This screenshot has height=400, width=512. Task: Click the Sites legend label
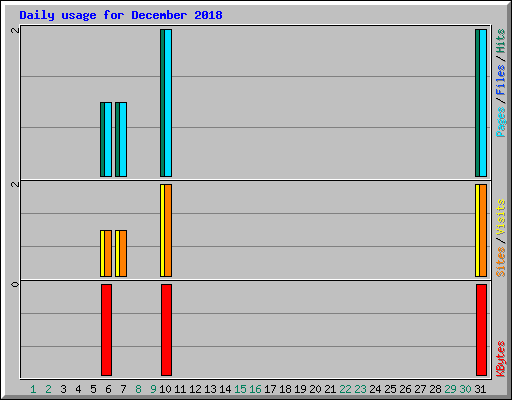click(x=500, y=262)
